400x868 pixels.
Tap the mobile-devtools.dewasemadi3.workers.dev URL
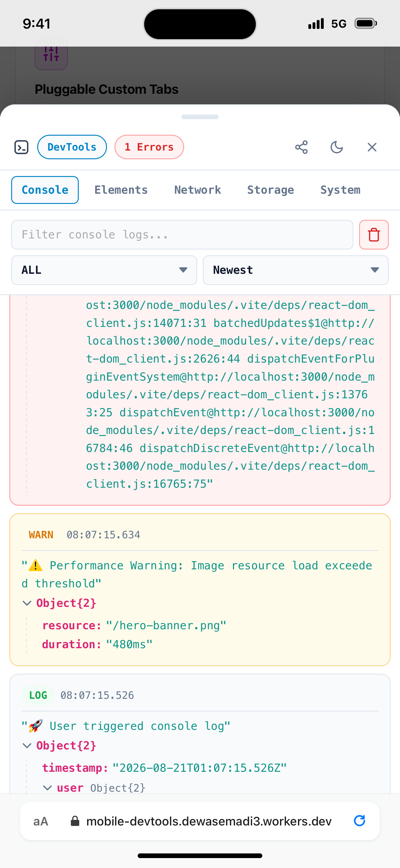[x=209, y=821]
